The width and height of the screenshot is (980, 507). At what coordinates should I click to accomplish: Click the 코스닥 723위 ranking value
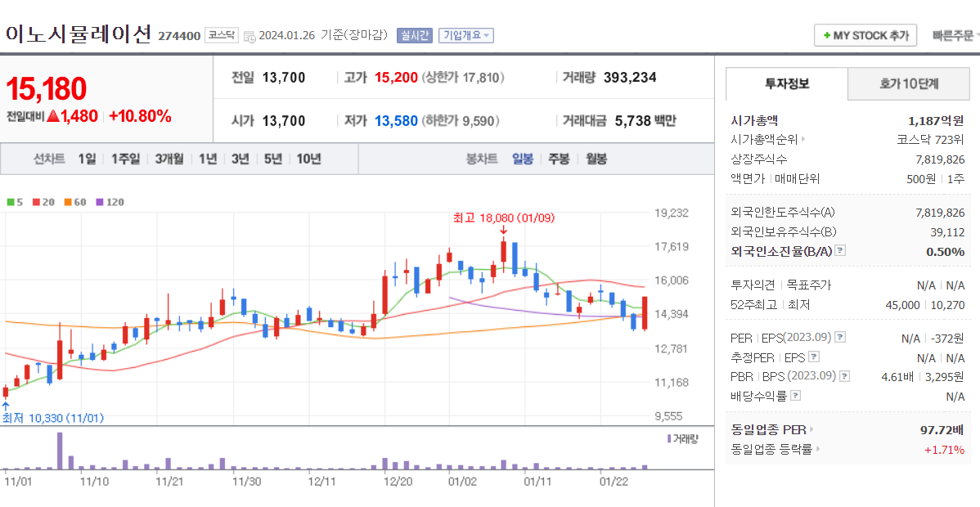(931, 139)
